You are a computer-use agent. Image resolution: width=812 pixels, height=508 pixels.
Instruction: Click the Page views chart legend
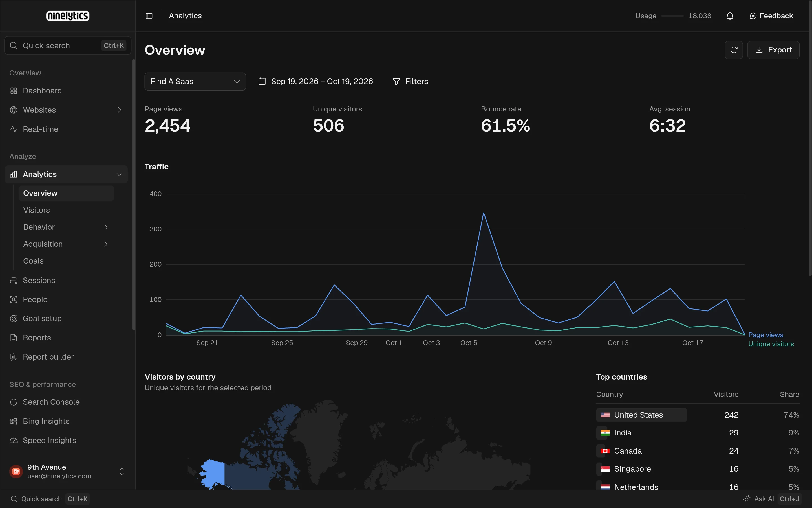765,335
